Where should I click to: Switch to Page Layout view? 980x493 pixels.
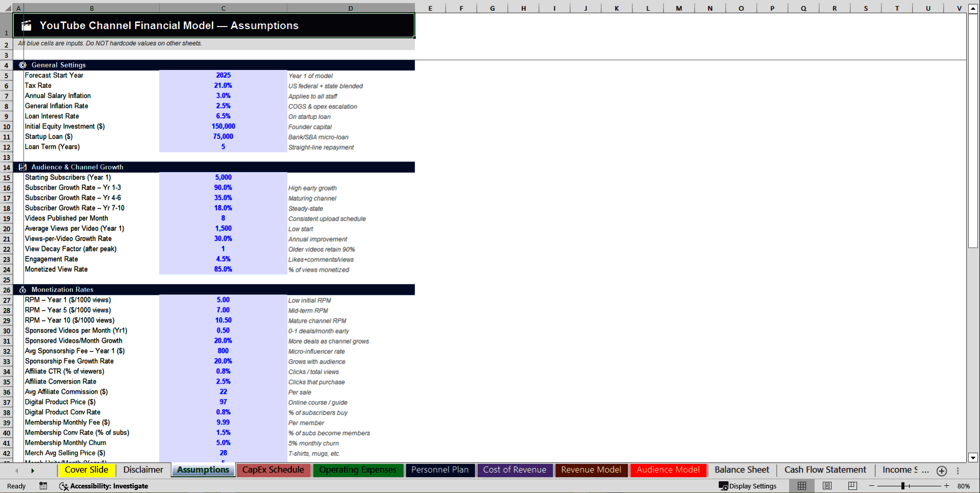(x=827, y=486)
